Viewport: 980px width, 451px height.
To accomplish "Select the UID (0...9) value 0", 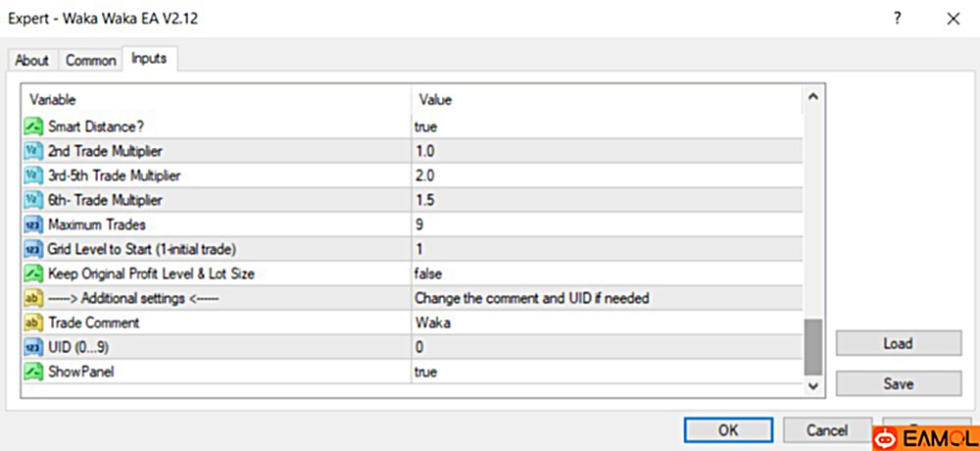I will [418, 347].
